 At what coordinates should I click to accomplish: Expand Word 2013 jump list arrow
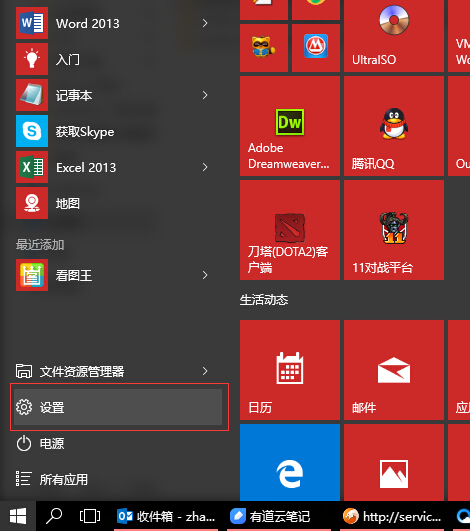click(205, 23)
